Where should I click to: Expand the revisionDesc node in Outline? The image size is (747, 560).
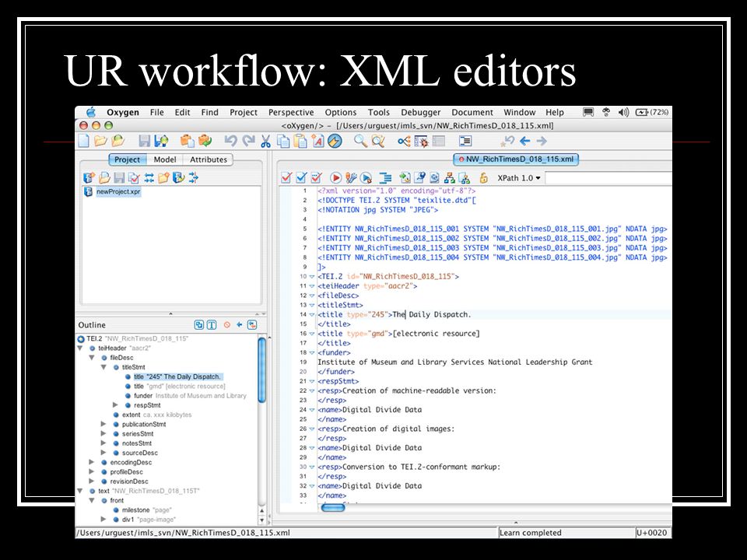92,481
